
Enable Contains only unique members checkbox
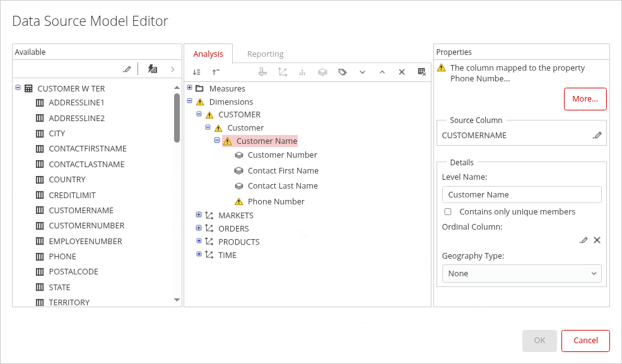448,212
